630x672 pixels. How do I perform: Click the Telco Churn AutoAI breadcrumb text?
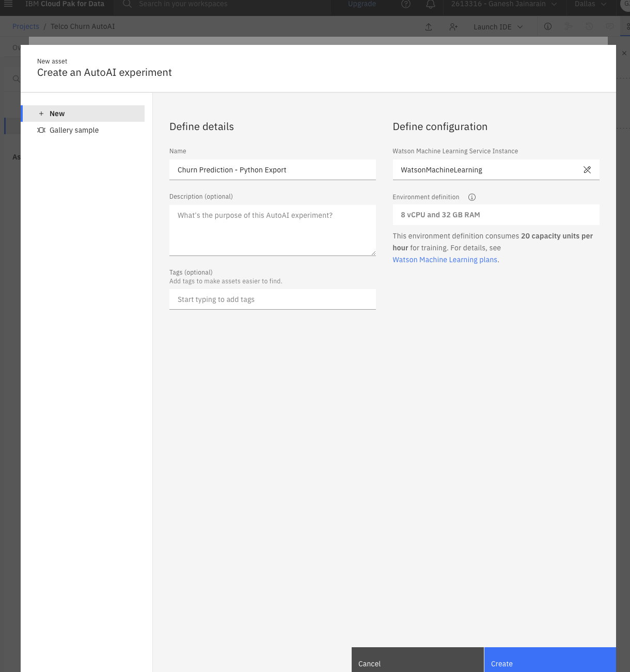83,26
